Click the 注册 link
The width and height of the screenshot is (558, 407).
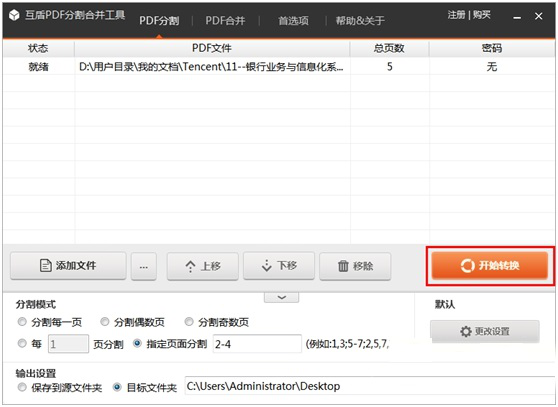point(457,15)
